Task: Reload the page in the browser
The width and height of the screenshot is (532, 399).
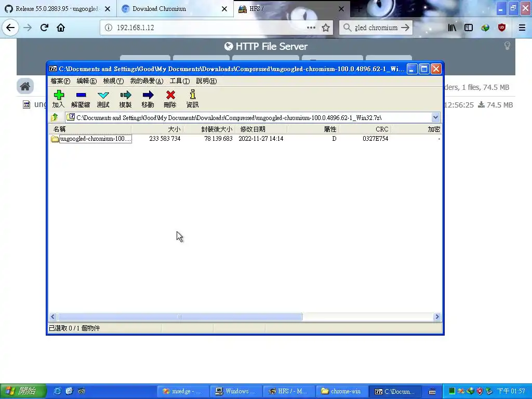Action: (44, 28)
